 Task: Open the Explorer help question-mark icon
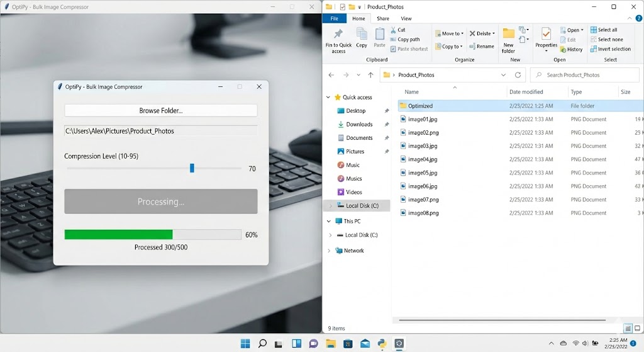click(x=639, y=18)
